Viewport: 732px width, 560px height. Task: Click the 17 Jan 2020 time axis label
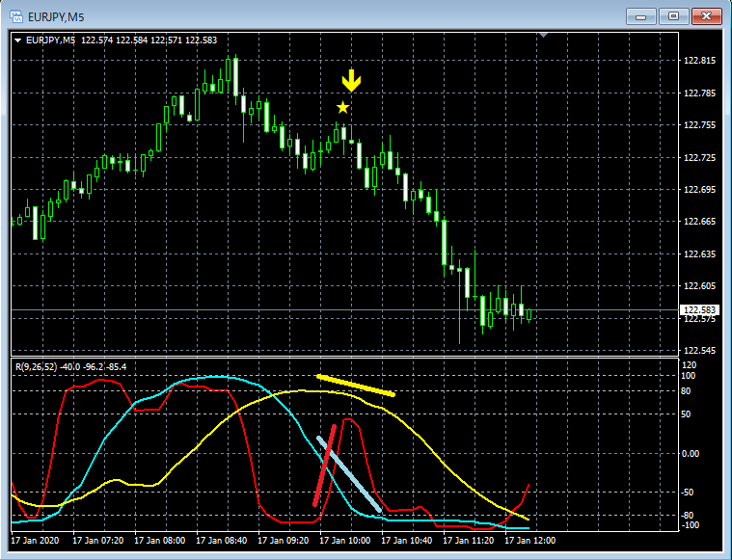35,541
